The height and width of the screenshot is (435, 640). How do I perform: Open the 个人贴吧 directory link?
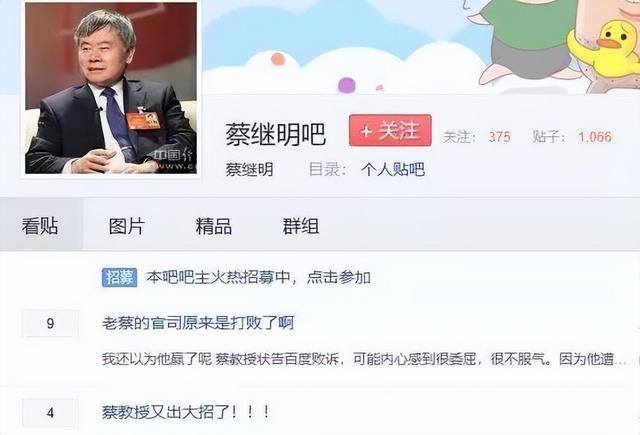click(393, 169)
